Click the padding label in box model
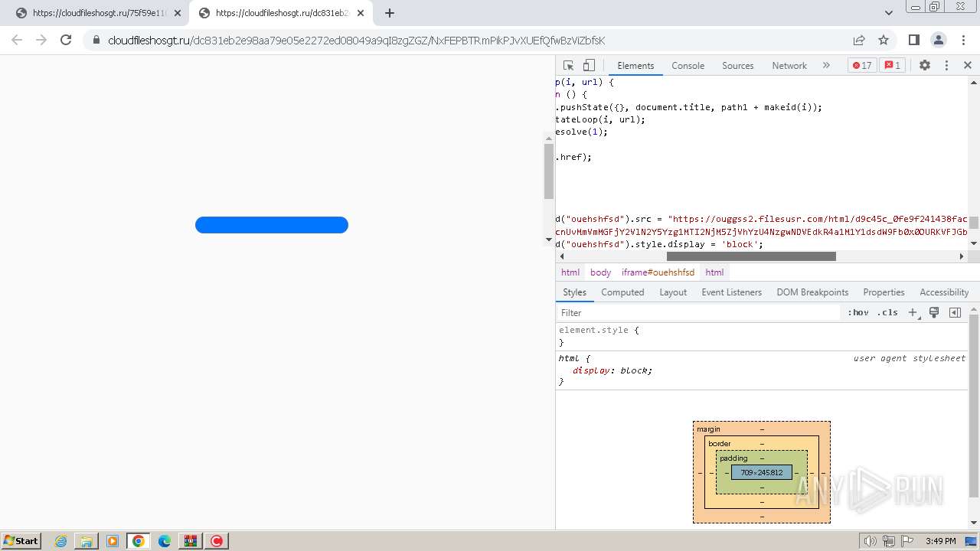Viewport: 980px width, 551px height. click(733, 458)
